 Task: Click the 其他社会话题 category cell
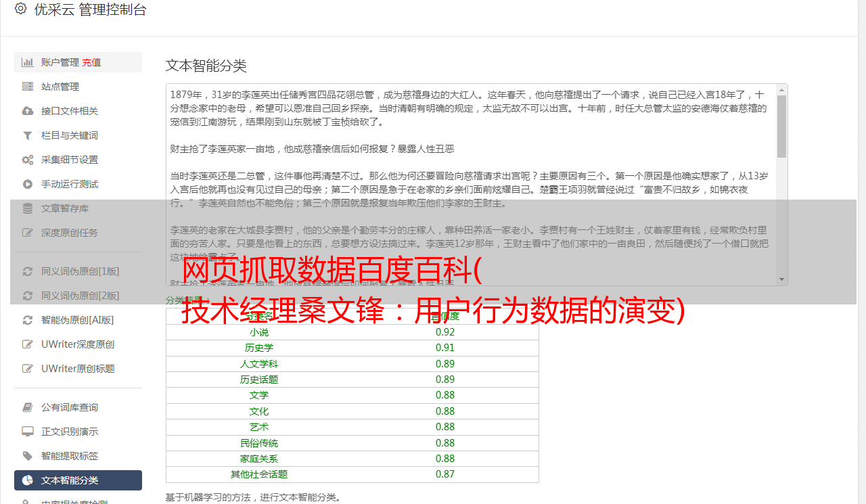point(259,474)
